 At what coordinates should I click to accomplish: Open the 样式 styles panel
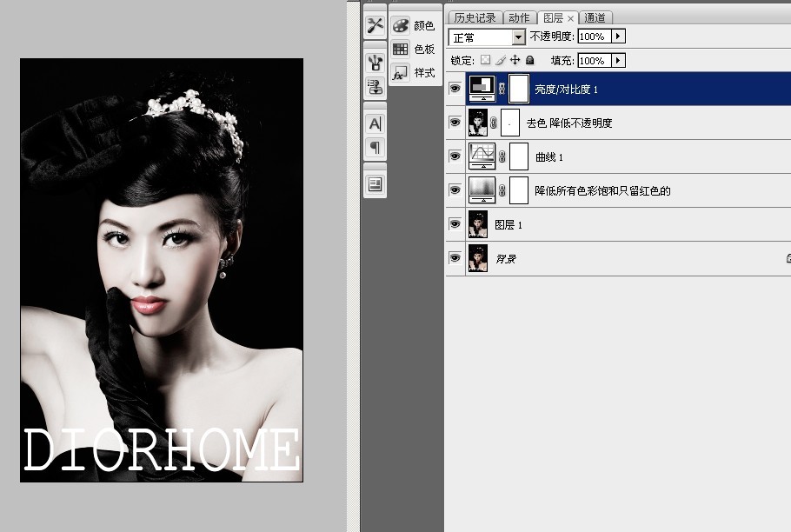[414, 73]
